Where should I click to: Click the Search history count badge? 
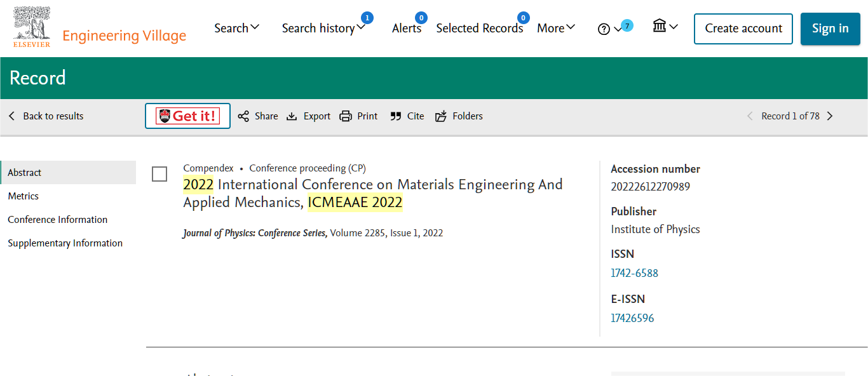(x=367, y=18)
